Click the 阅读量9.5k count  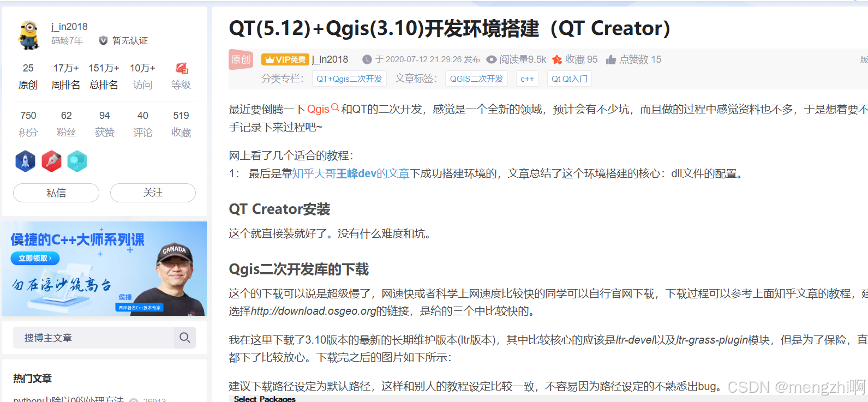(523, 59)
